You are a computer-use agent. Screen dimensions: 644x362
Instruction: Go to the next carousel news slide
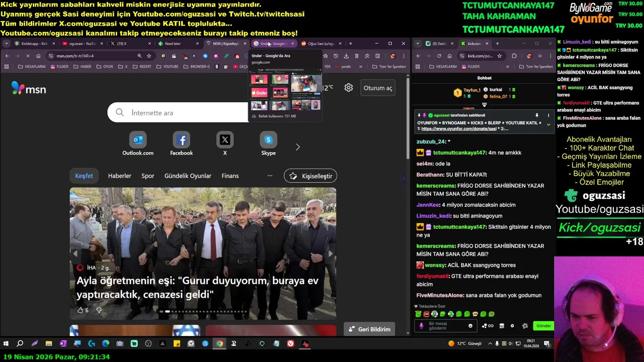click(x=331, y=253)
